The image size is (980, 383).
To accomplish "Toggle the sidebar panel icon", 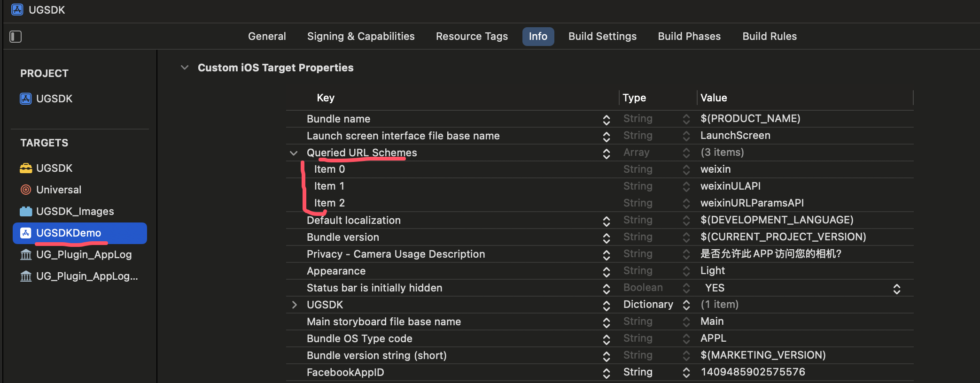I will pyautogui.click(x=16, y=37).
